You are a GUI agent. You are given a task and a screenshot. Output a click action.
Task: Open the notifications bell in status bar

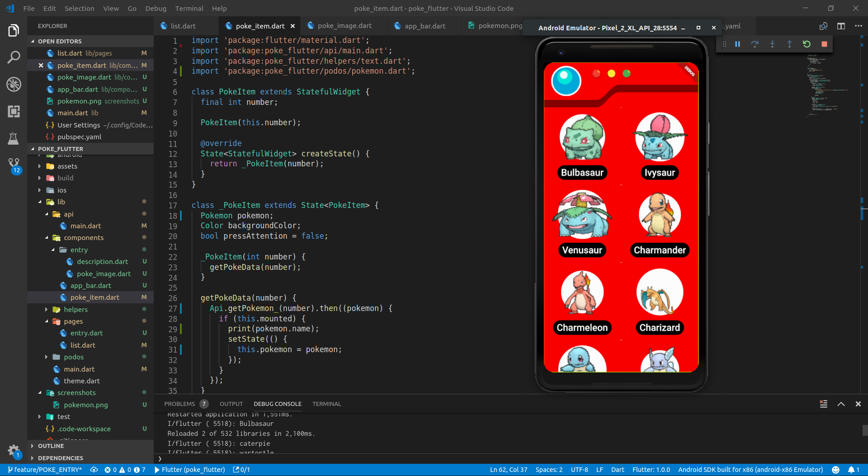[x=854, y=470]
